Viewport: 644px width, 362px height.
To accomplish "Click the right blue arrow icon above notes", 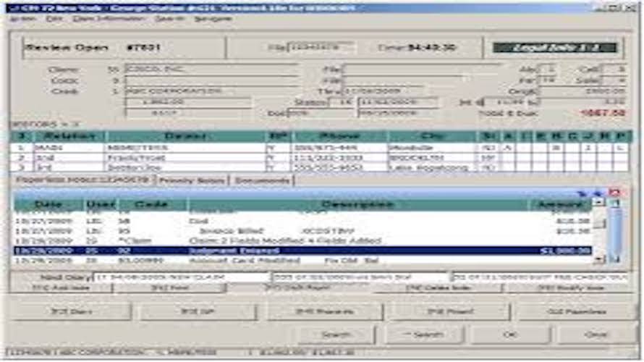I will click(597, 193).
